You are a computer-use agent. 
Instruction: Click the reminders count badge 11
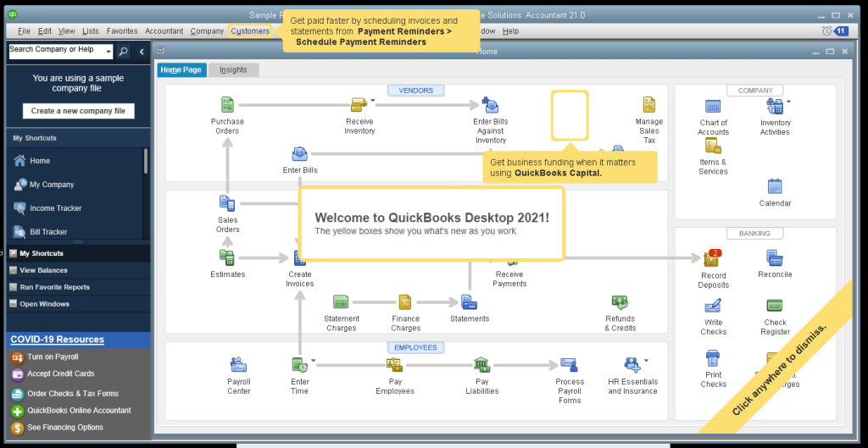coord(842,31)
